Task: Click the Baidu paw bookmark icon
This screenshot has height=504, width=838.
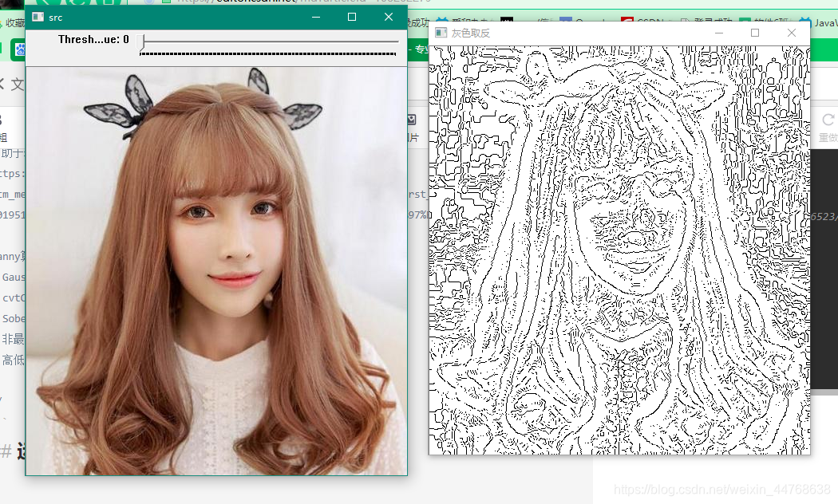Action: [x=20, y=50]
